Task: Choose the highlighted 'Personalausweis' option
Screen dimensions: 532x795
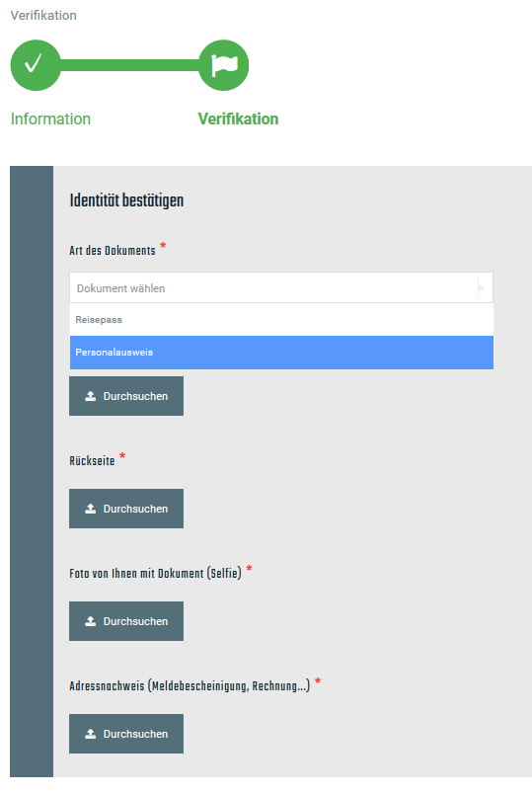Action: pyautogui.click(x=281, y=353)
